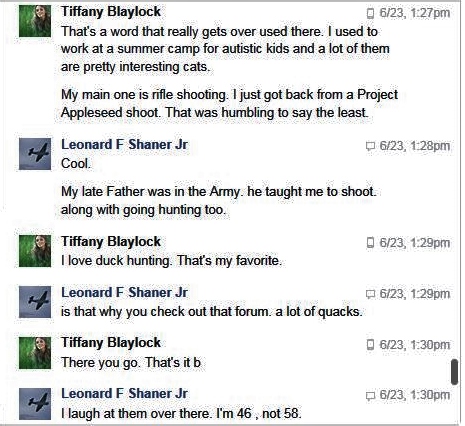Click Leonard F Shaner Jr name on last message

124,394
